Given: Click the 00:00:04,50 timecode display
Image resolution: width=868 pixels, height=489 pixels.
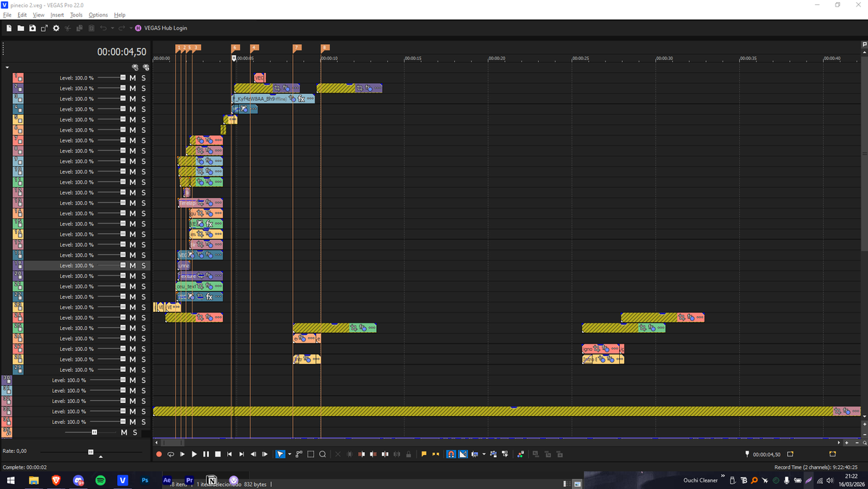Looking at the screenshot, I should click(122, 52).
